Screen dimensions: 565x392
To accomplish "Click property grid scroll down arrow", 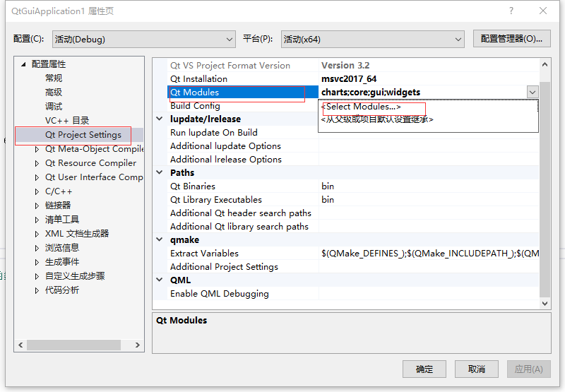I will tap(545, 304).
